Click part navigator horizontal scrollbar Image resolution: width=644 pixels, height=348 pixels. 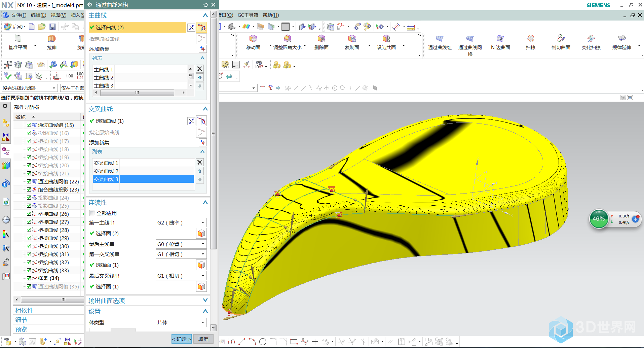pos(52,300)
